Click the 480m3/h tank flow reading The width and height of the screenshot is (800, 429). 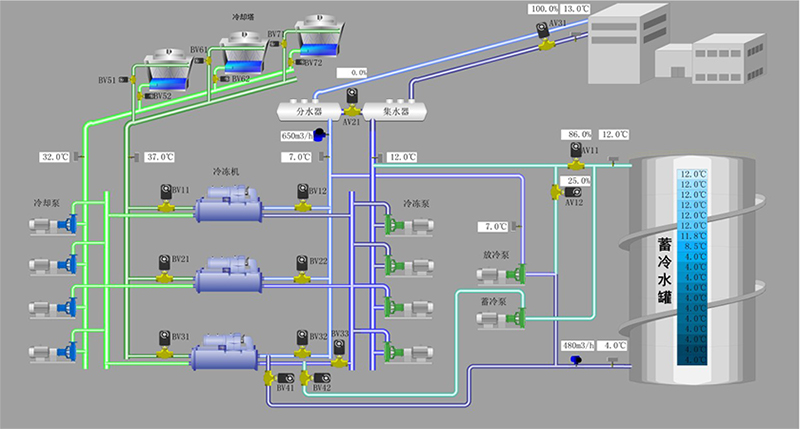pos(579,345)
